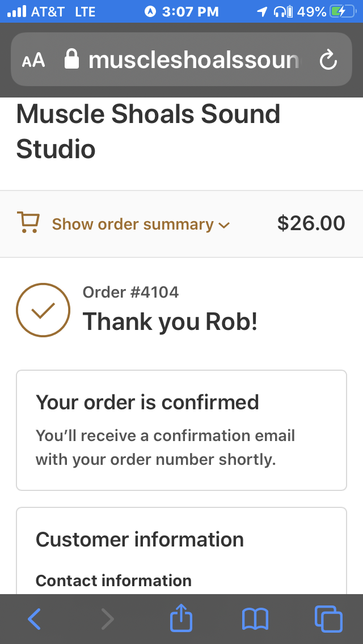Tap the Customer information section heading

pyautogui.click(x=140, y=539)
